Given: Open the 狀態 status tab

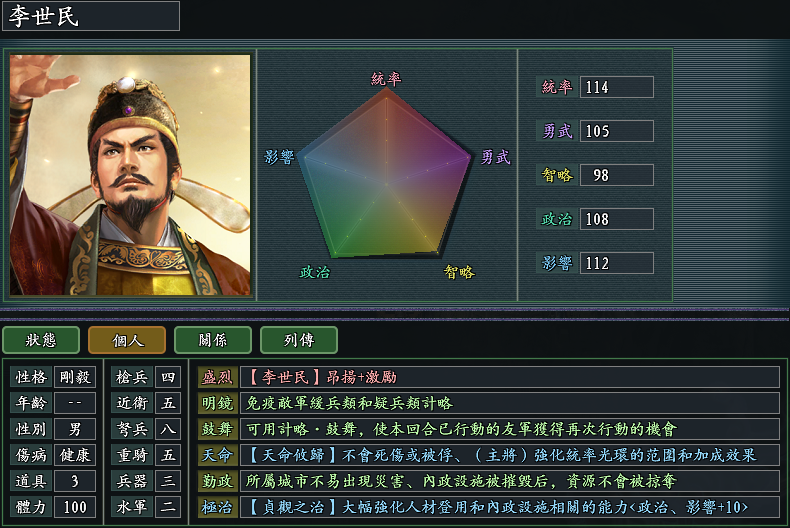Looking at the screenshot, I should point(41,340).
